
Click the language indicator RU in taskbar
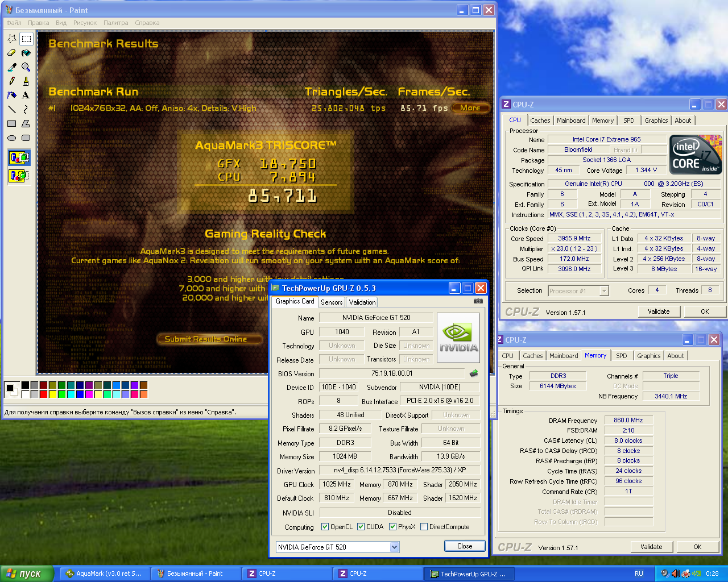tap(639, 573)
